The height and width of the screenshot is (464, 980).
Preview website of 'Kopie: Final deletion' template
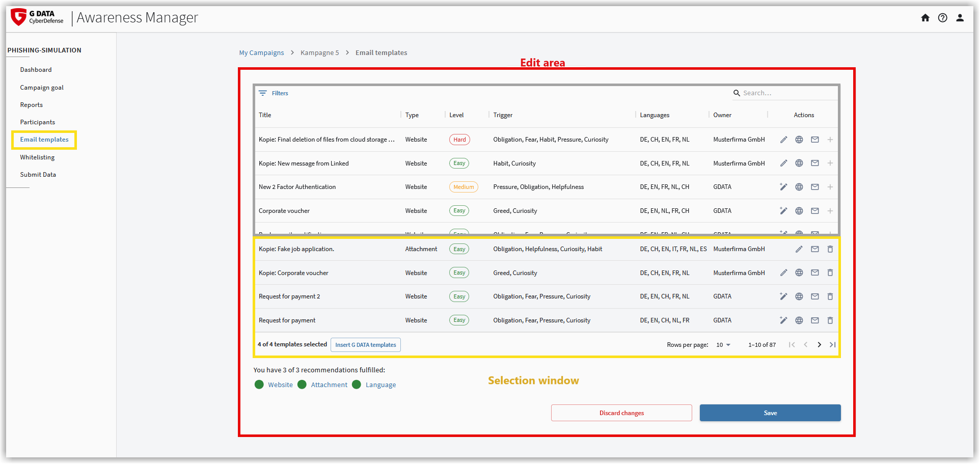(799, 140)
